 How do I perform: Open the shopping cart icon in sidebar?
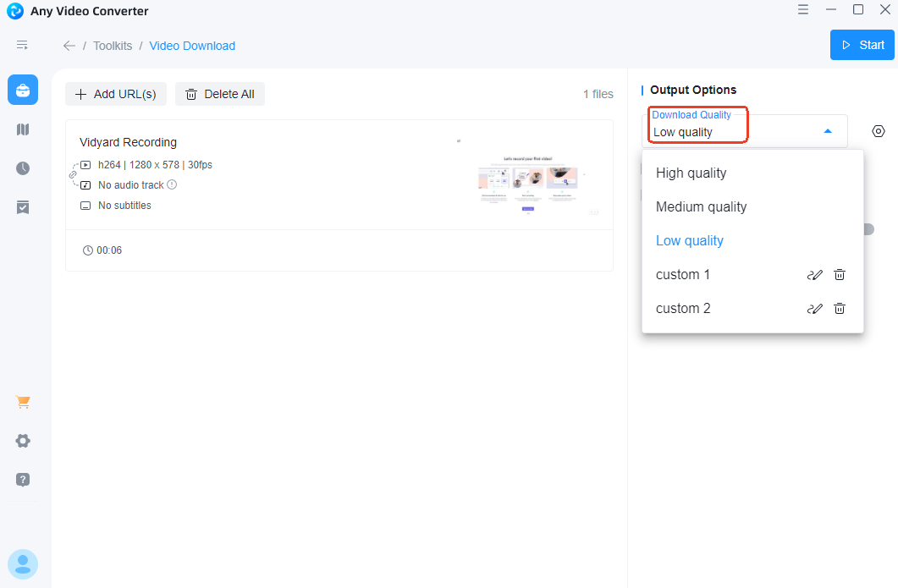click(23, 403)
